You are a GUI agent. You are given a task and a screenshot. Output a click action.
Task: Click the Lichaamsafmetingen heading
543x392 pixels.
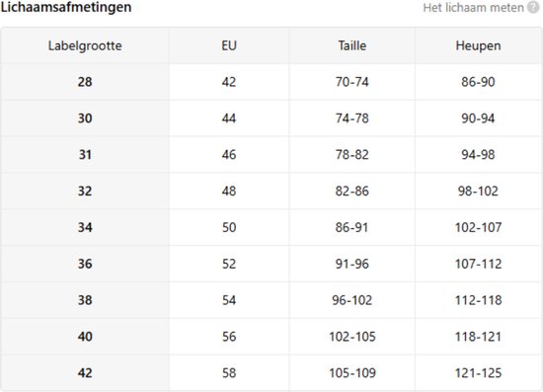tap(66, 7)
